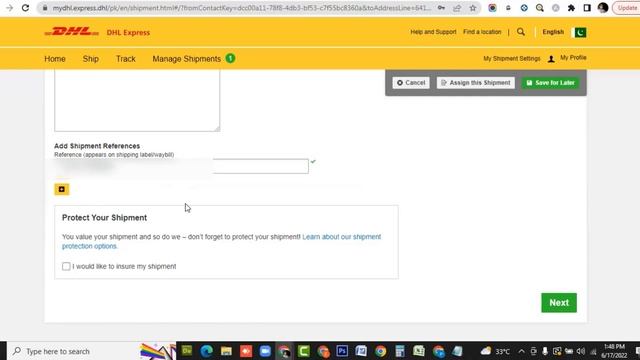Click the Chrome Update button
Image resolution: width=640 pixels, height=360 pixels.
(627, 8)
